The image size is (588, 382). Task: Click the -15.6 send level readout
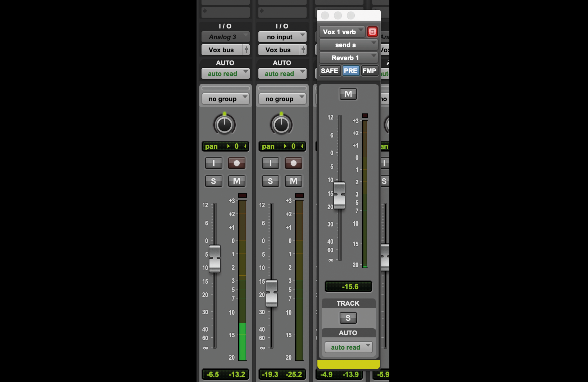348,287
